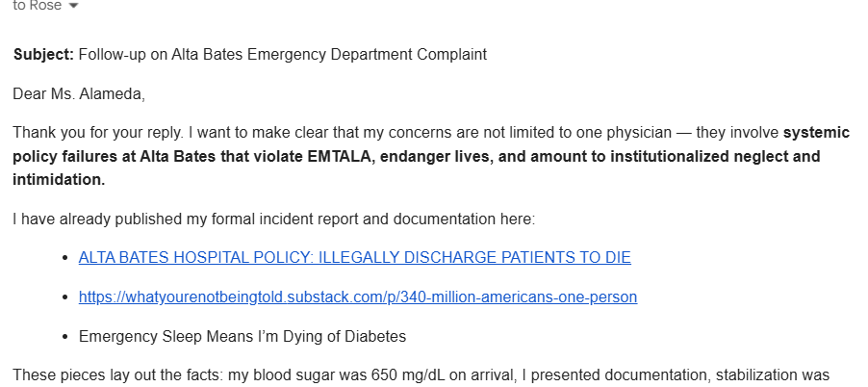Open the ALTA BATES HOSPITAL POLICY link

pos(354,258)
